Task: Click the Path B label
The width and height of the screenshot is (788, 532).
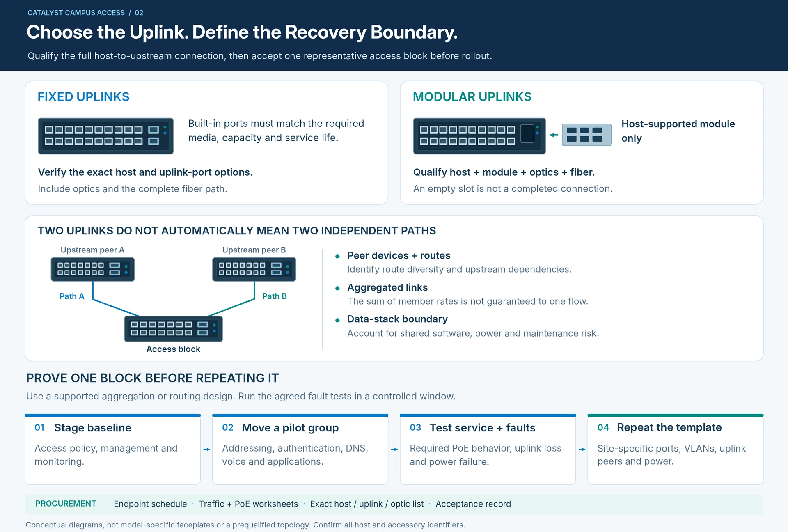Action: coord(275,296)
